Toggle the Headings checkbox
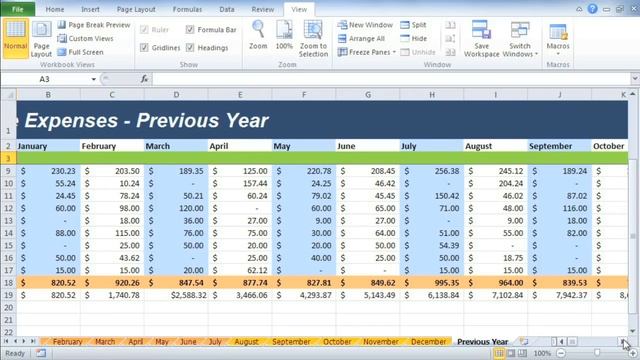 coord(190,47)
